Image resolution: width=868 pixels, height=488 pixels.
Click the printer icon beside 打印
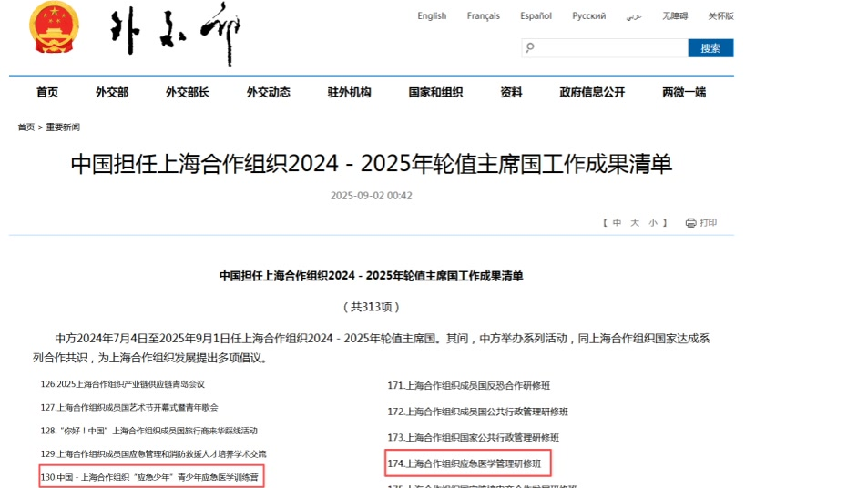tap(690, 223)
